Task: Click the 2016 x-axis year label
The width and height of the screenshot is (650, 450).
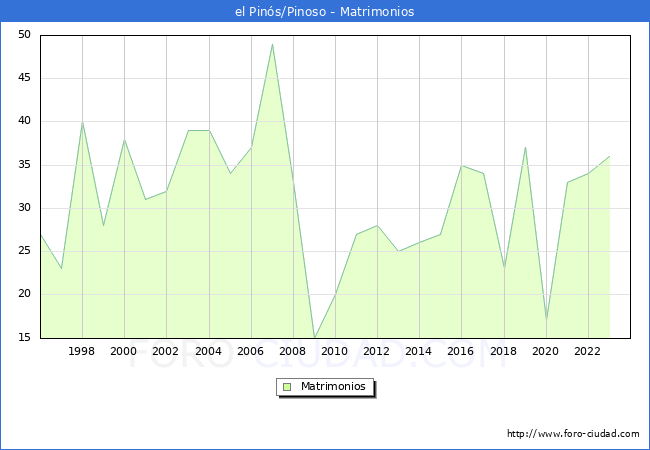Action: (x=461, y=351)
